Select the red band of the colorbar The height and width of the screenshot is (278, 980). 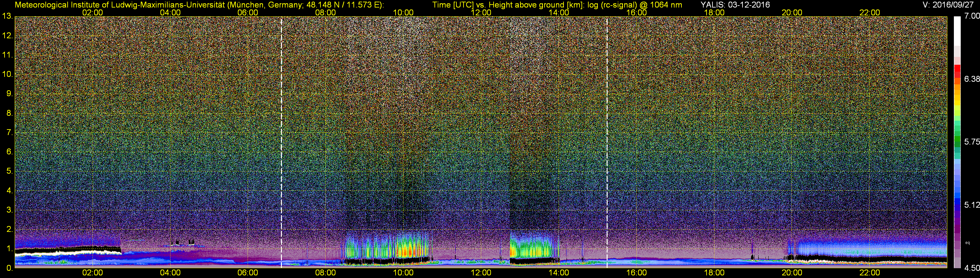tap(957, 70)
